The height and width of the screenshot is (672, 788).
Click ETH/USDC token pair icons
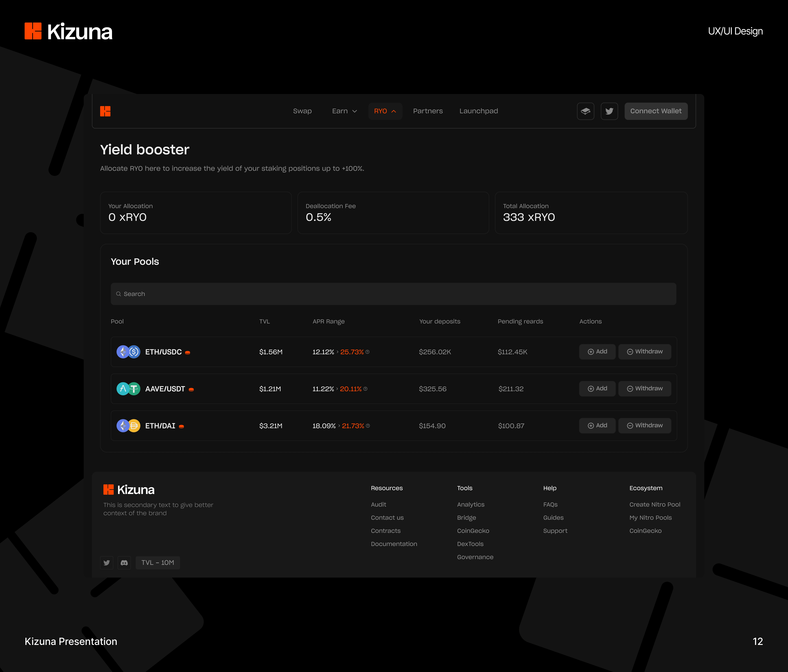coord(128,352)
